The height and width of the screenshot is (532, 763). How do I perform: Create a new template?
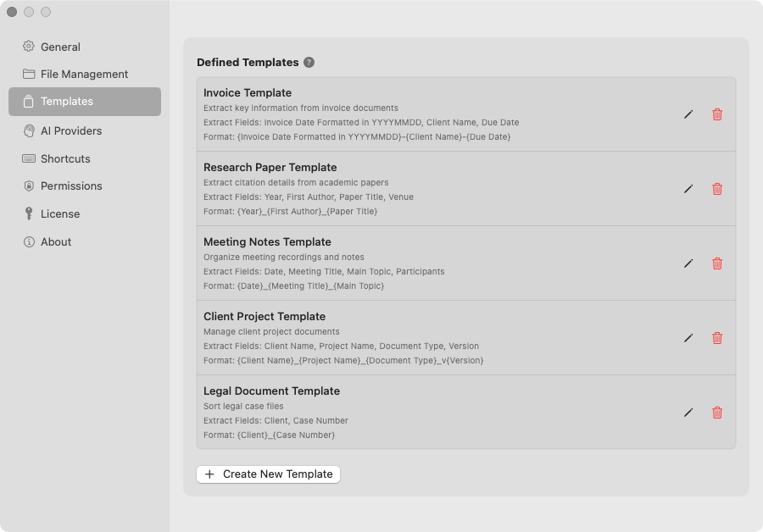pyautogui.click(x=268, y=474)
